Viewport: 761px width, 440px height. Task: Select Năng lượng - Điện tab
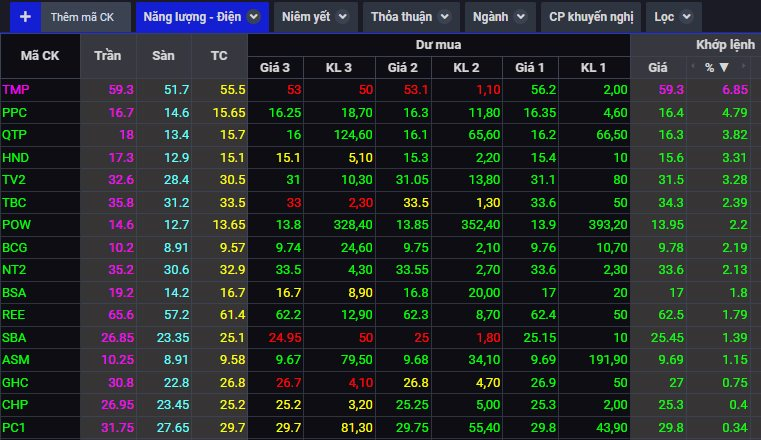point(202,17)
